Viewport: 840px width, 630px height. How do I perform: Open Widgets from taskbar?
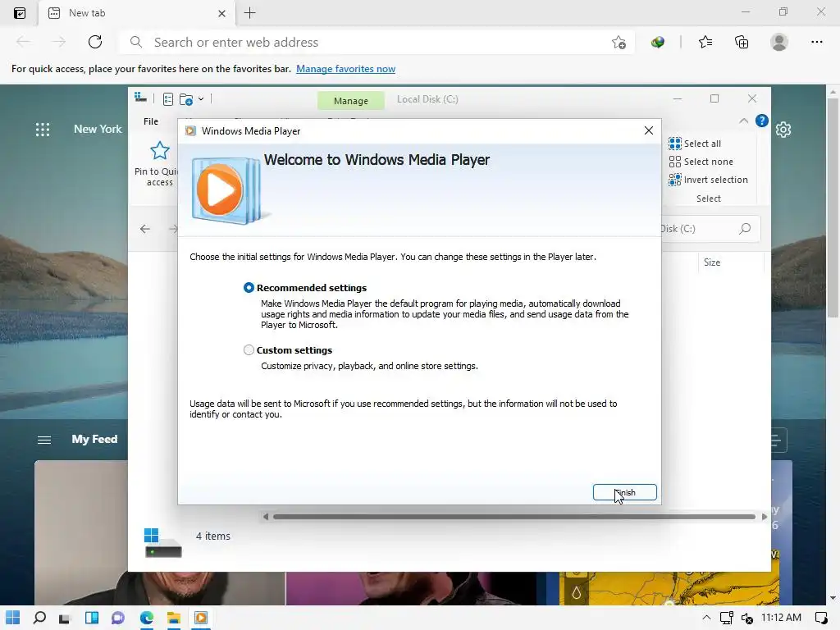[92, 618]
